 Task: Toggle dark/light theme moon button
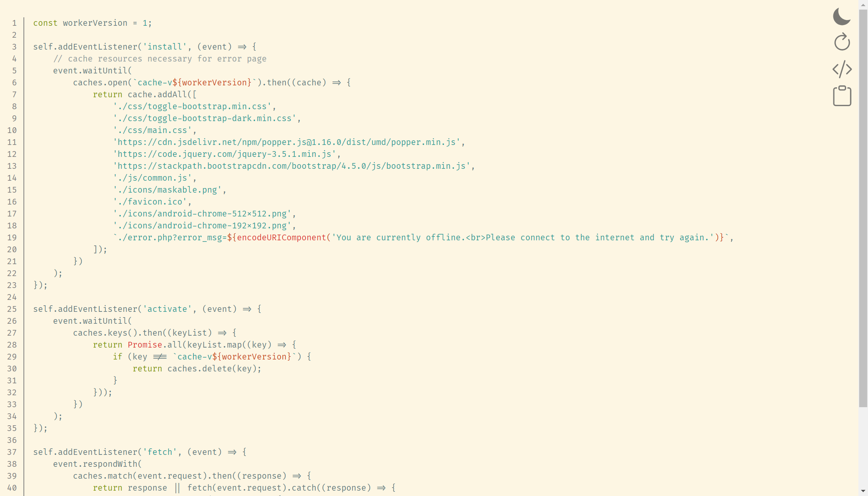pos(842,16)
